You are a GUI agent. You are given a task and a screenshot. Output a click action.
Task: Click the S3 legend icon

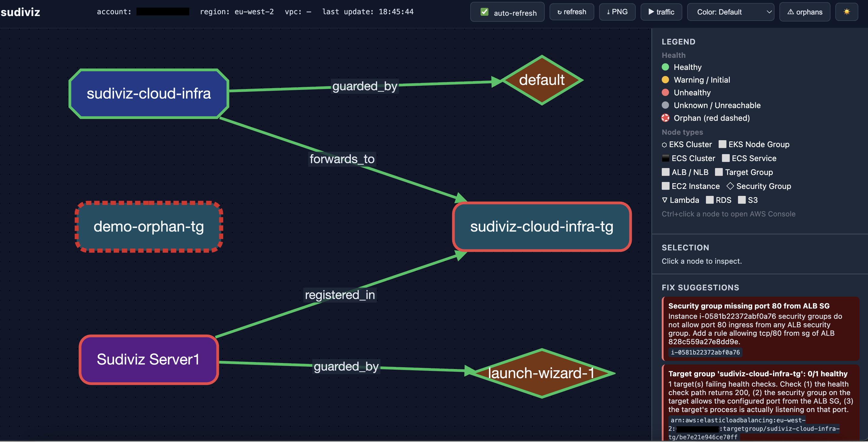point(742,200)
